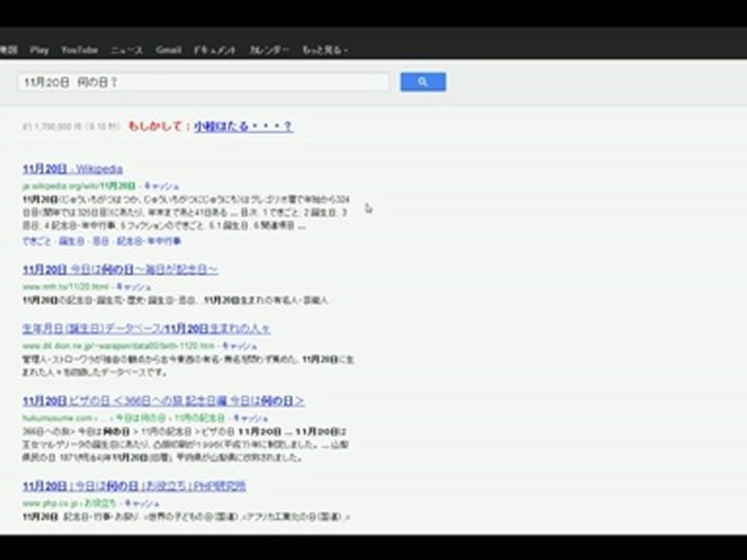Open 11月の記念日 breadcrumb under hukumusume.com
This screenshot has width=747, height=560.
click(199, 418)
